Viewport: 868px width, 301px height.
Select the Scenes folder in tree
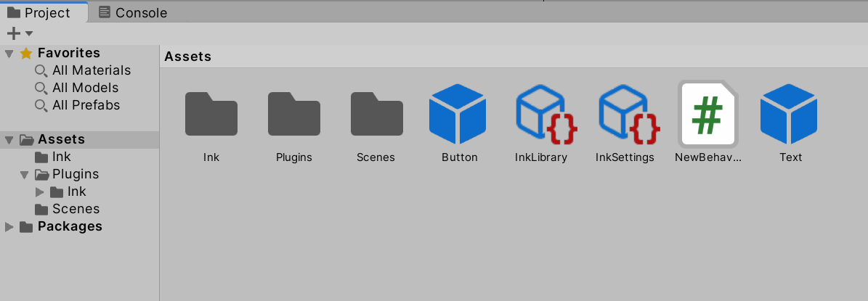(76, 209)
